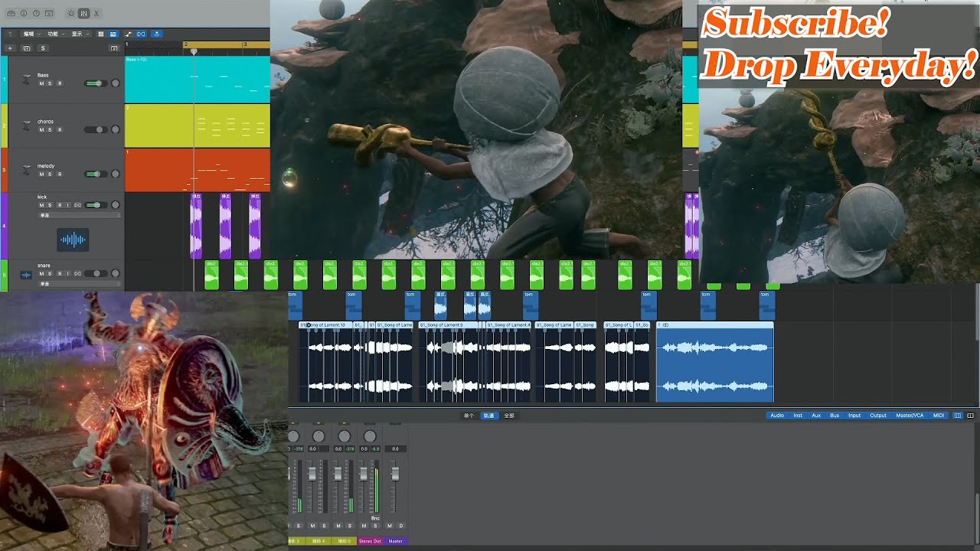Duplicate track using header icon

pyautogui.click(x=27, y=48)
